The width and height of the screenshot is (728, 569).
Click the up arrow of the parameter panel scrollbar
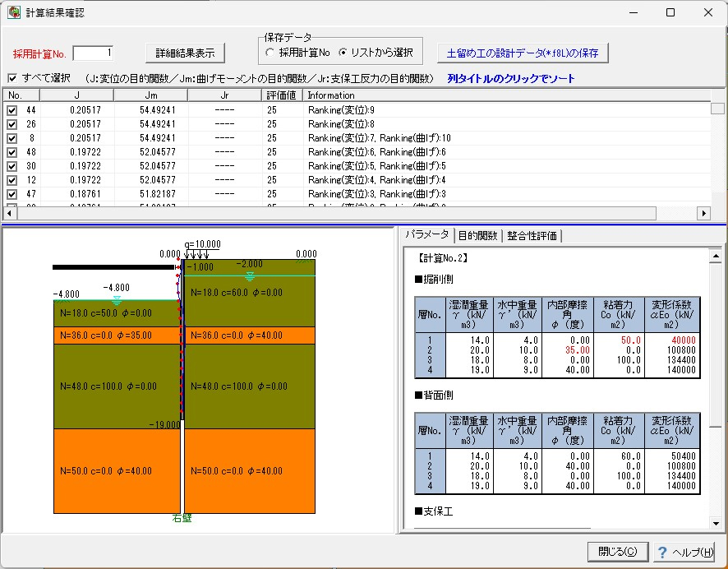tap(716, 257)
